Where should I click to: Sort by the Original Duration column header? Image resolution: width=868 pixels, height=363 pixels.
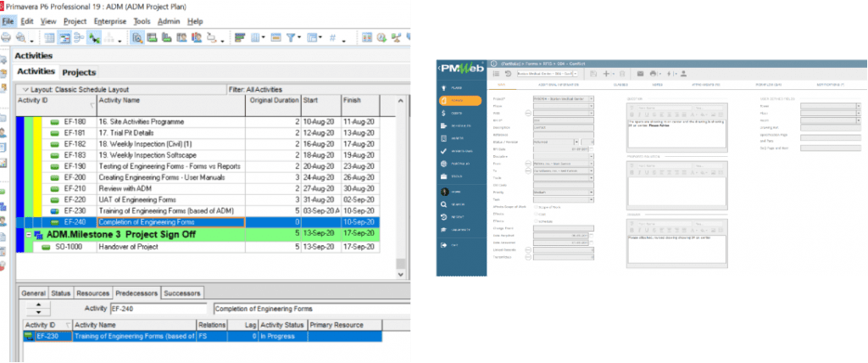(x=274, y=104)
